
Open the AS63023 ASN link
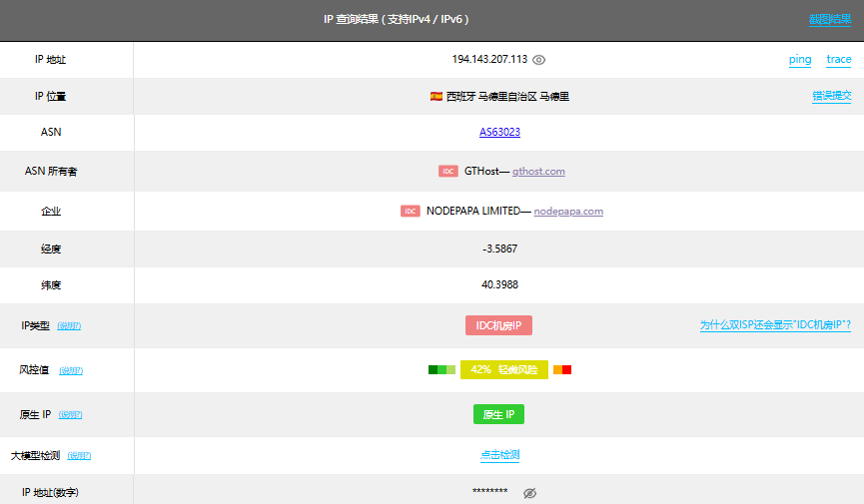(499, 132)
